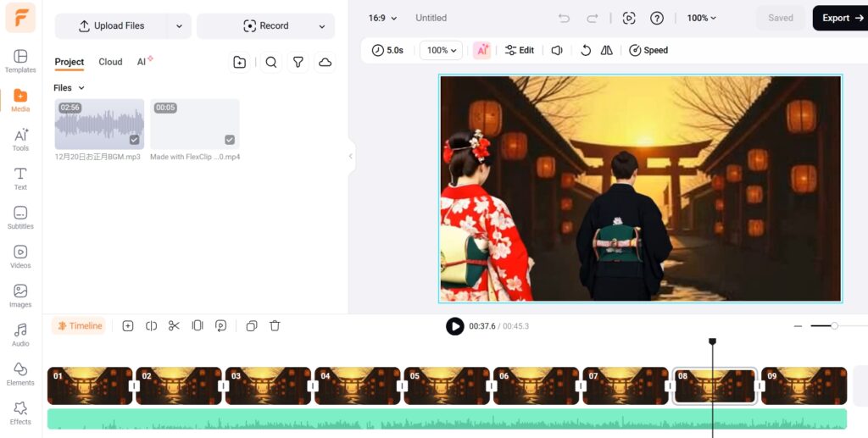
Task: Click the Export button
Action: pyautogui.click(x=840, y=18)
